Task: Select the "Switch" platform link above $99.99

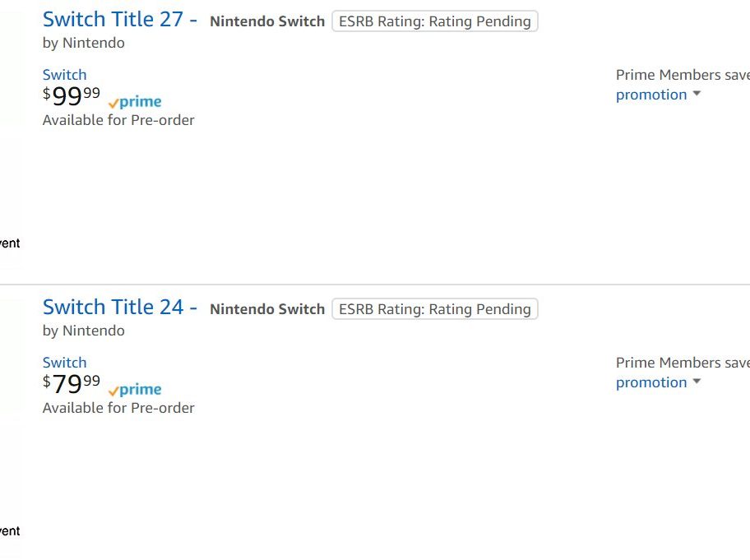Action: [64, 75]
